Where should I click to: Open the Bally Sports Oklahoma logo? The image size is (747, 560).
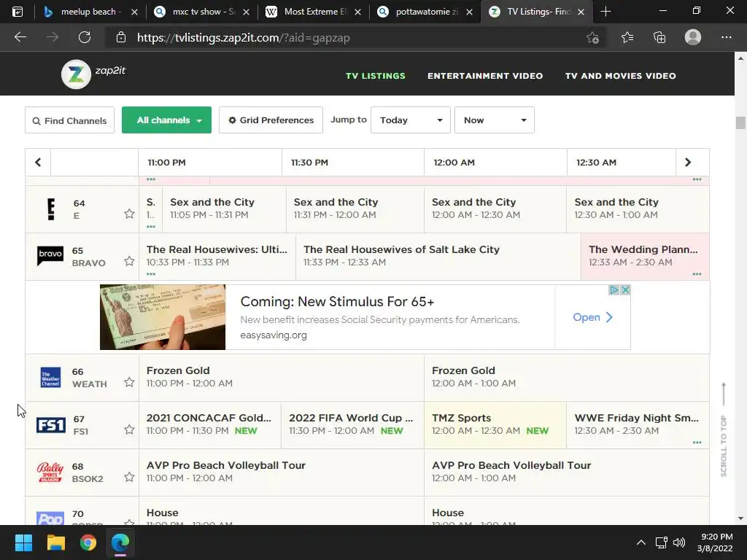(x=50, y=472)
